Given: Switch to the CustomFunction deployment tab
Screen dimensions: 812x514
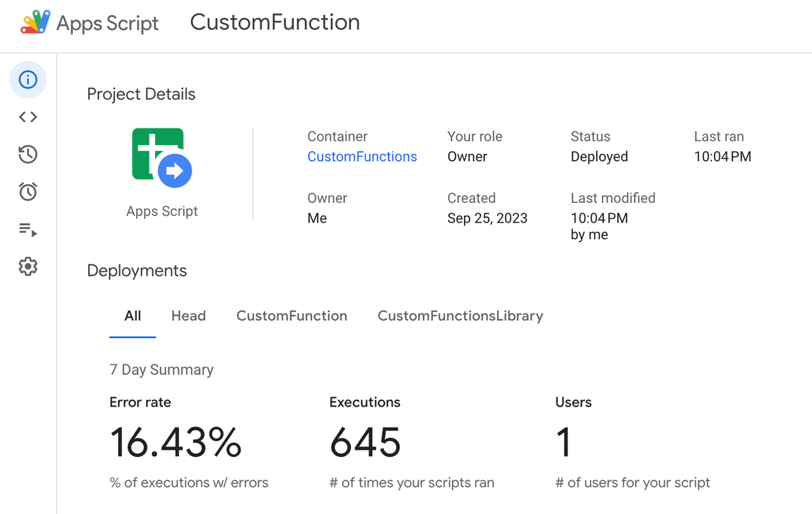Looking at the screenshot, I should point(292,316).
